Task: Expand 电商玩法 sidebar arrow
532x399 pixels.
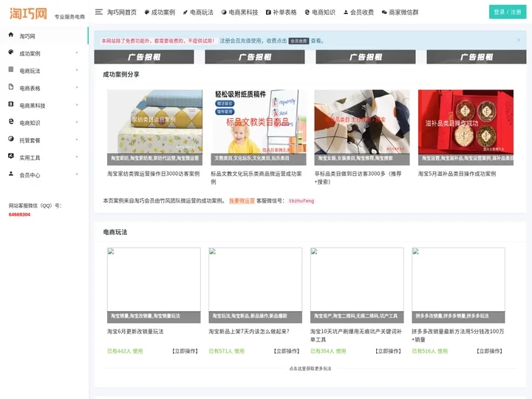Action: click(x=77, y=70)
